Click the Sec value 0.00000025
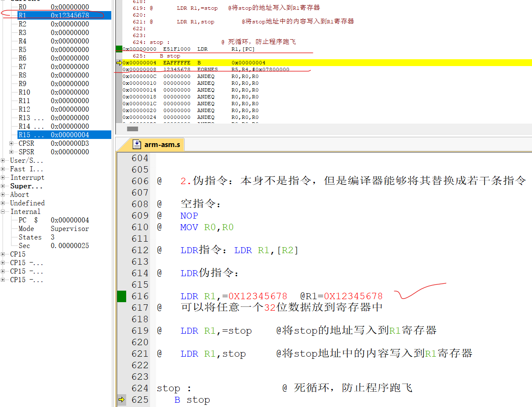532x407 pixels. 70,246
